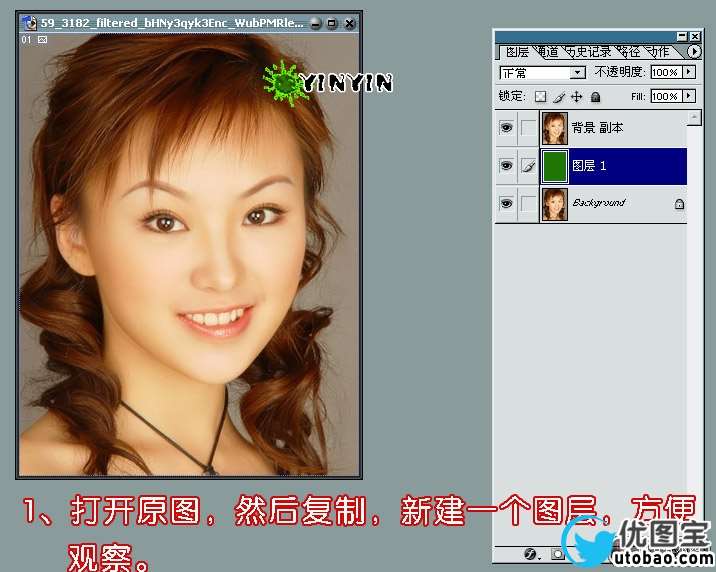Click link box of Background layer
This screenshot has height=572, width=716.
pos(528,203)
